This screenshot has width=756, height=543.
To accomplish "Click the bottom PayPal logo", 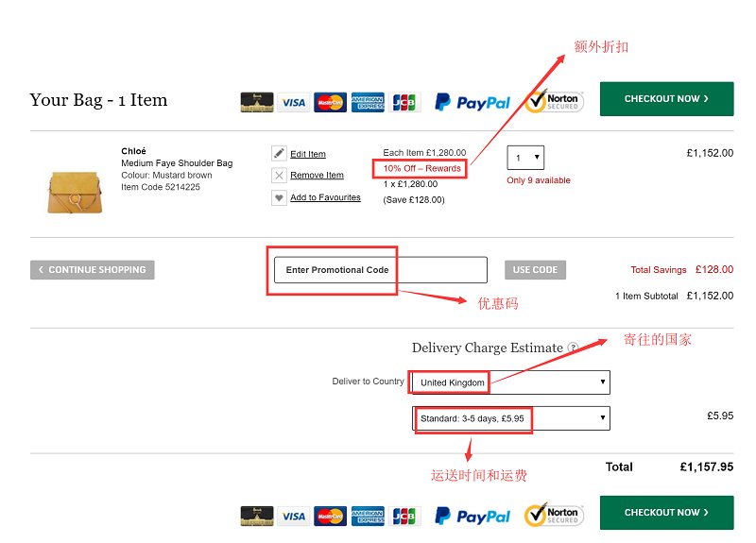I will (472, 516).
